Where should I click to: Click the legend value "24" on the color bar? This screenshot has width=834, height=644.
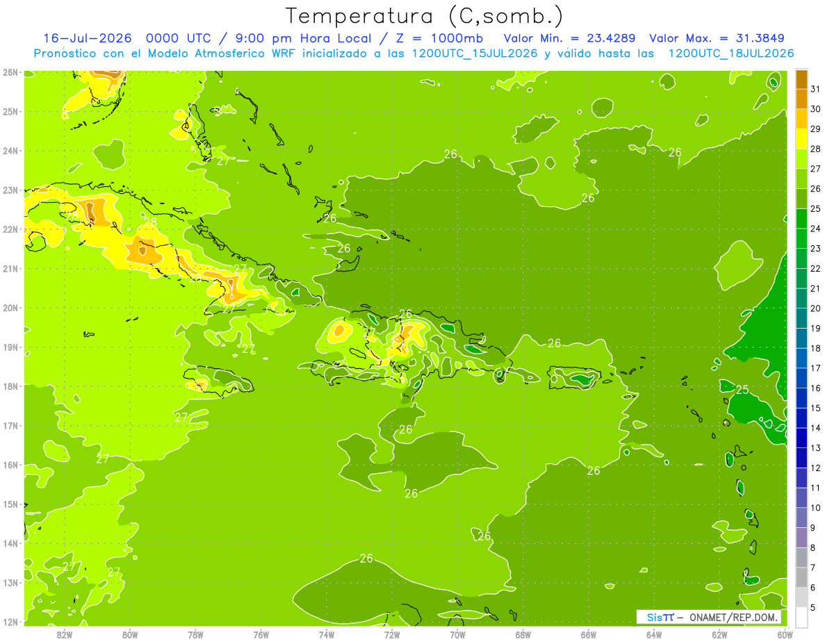(816, 229)
